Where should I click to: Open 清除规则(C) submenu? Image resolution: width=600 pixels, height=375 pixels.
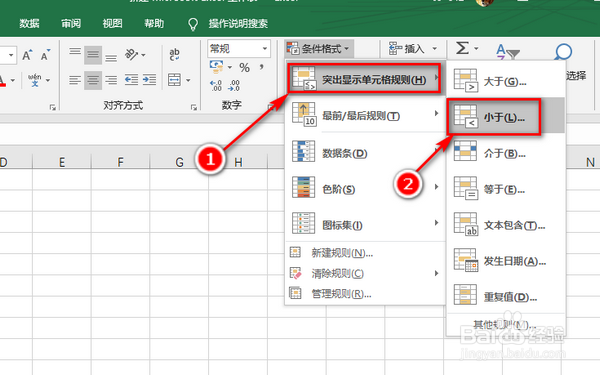(365, 273)
